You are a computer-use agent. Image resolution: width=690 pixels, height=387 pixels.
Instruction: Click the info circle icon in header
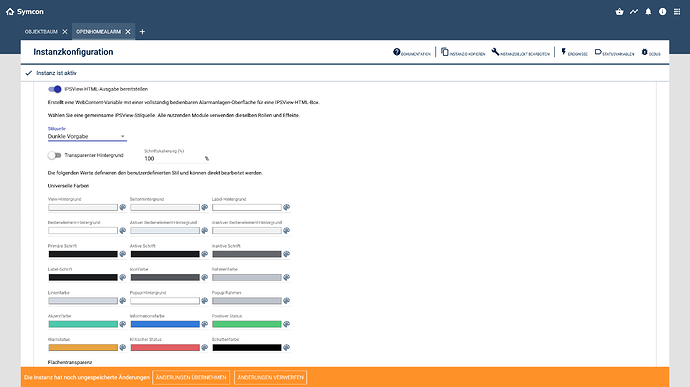click(662, 12)
